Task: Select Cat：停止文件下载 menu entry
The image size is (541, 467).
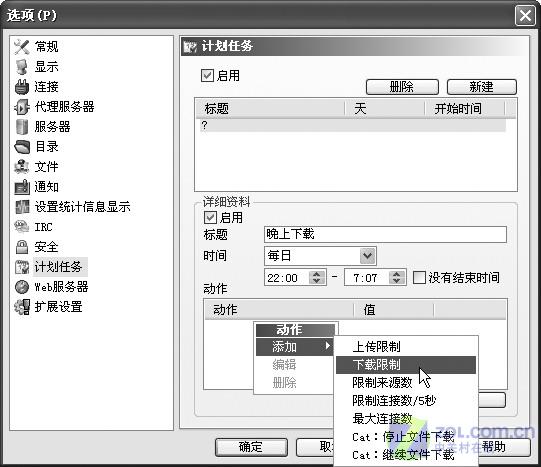Action: tap(406, 437)
